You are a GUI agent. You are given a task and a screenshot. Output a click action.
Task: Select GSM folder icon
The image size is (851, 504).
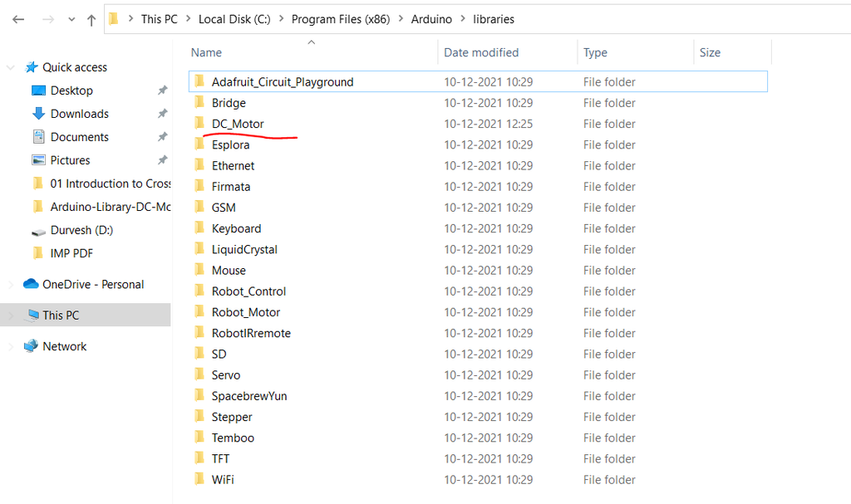point(199,207)
